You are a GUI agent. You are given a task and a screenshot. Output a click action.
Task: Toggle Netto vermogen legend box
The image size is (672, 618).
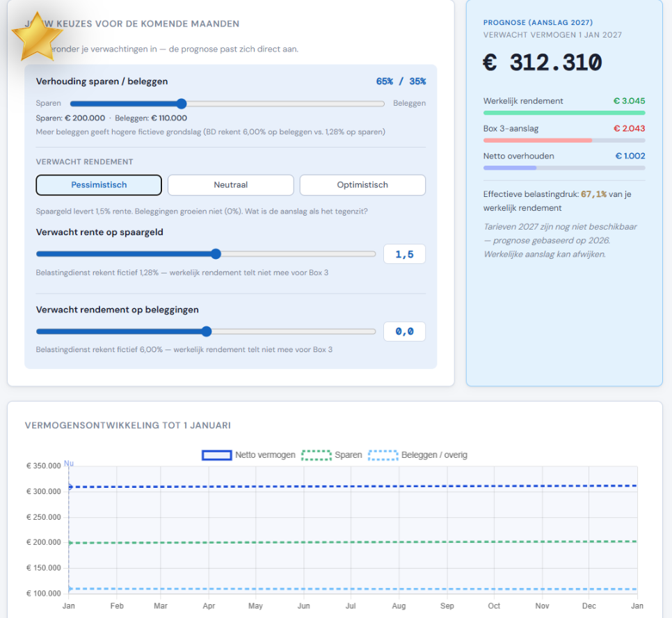pyautogui.click(x=216, y=455)
